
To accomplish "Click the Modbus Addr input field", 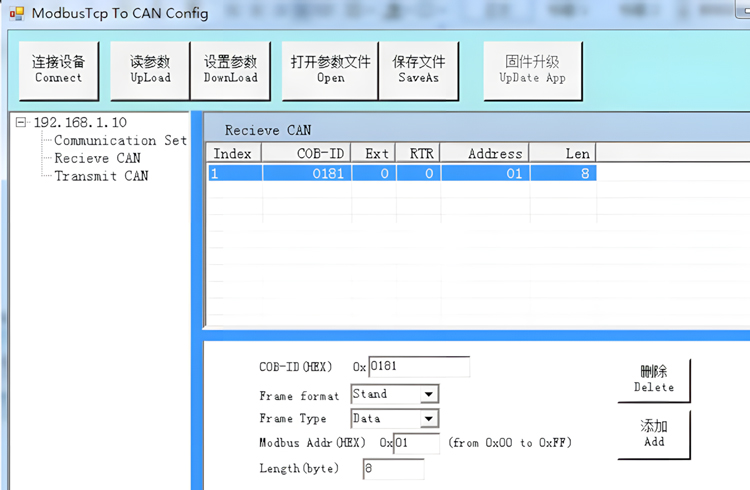I will tap(416, 443).
